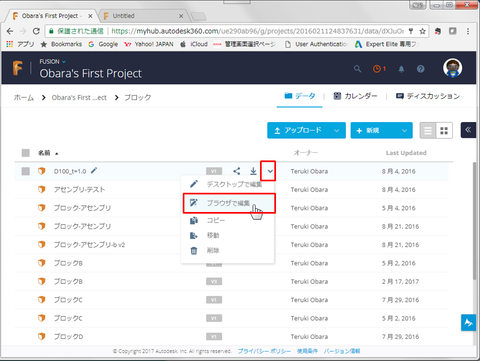Click the version badge of ブロックC dated 7月 29
The width and height of the screenshot is (480, 361).
tap(214, 300)
